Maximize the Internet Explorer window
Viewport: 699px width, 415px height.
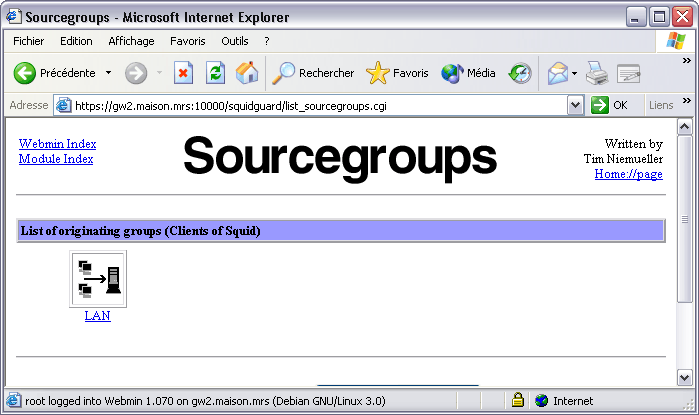(659, 17)
